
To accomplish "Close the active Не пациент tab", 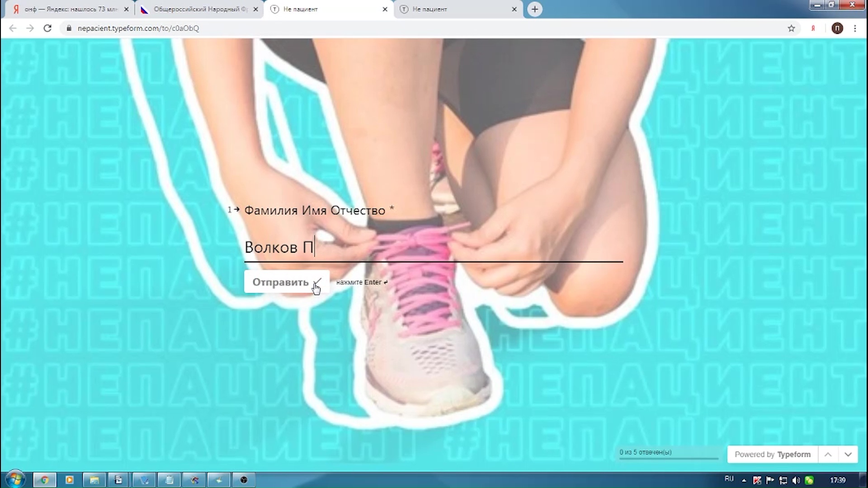I will pyautogui.click(x=385, y=9).
